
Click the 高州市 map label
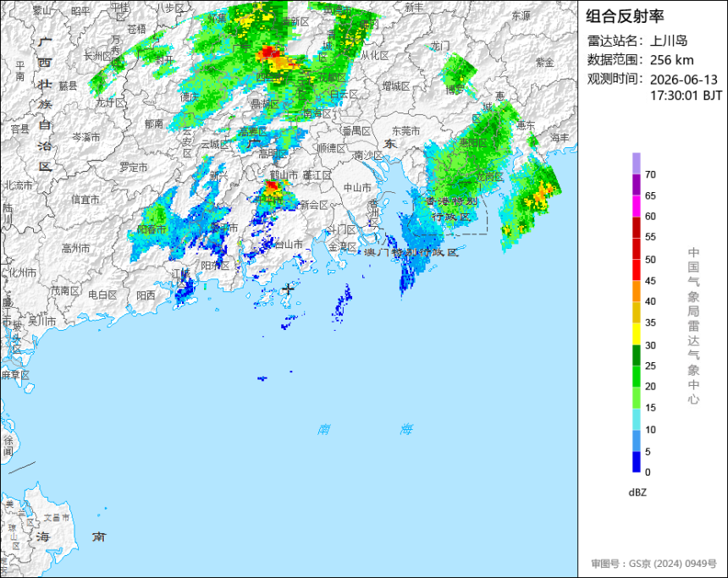pyautogui.click(x=75, y=249)
